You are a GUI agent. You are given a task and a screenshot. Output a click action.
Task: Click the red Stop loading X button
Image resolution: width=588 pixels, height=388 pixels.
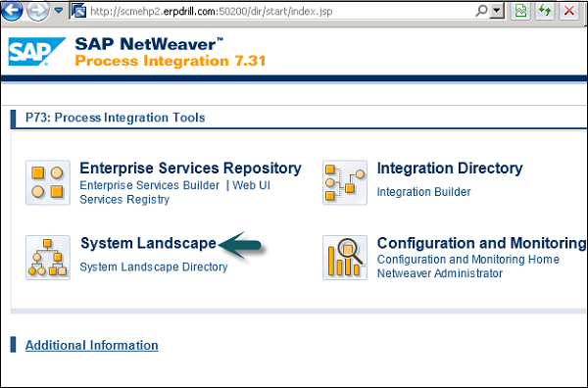coord(569,11)
